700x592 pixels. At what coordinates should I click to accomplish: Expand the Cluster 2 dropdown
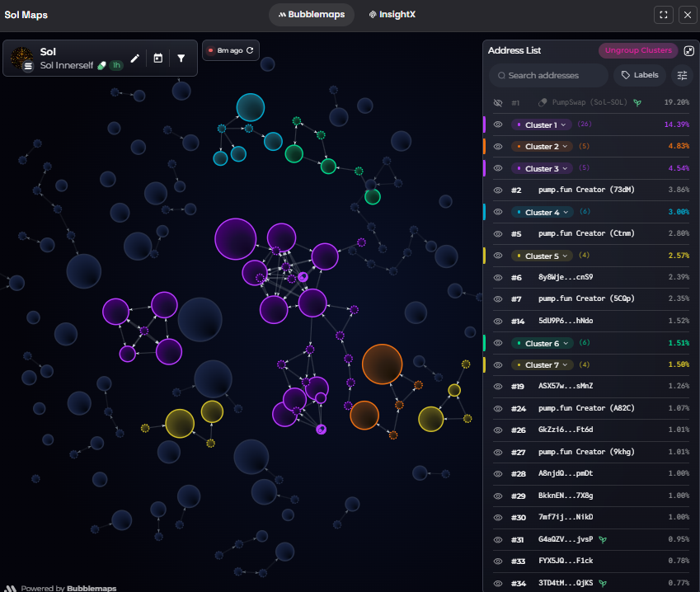(x=542, y=147)
